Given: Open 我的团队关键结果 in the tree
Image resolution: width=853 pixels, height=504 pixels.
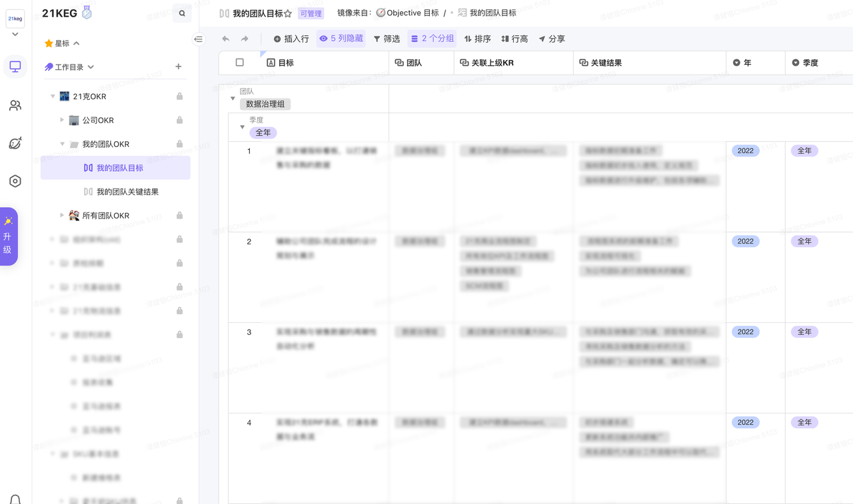Looking at the screenshot, I should click(127, 192).
